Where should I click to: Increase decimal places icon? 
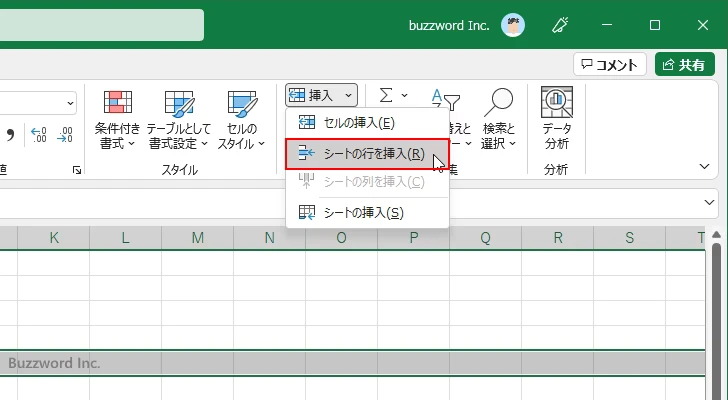(39, 135)
